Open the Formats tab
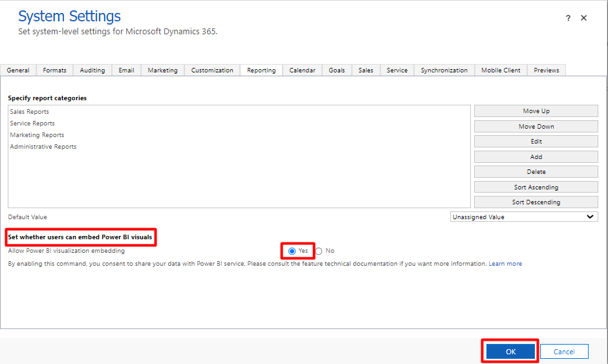Viewport: 608px width, 364px height. point(55,70)
